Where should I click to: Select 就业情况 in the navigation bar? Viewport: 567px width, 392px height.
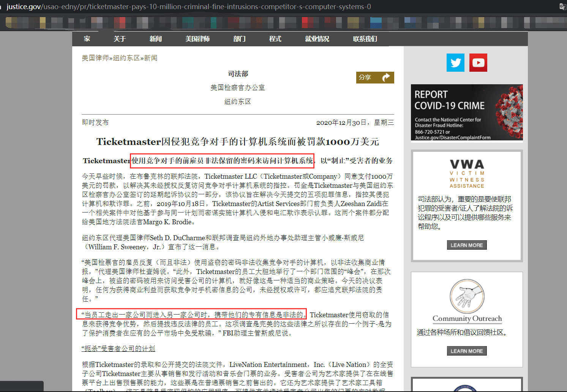(x=317, y=39)
